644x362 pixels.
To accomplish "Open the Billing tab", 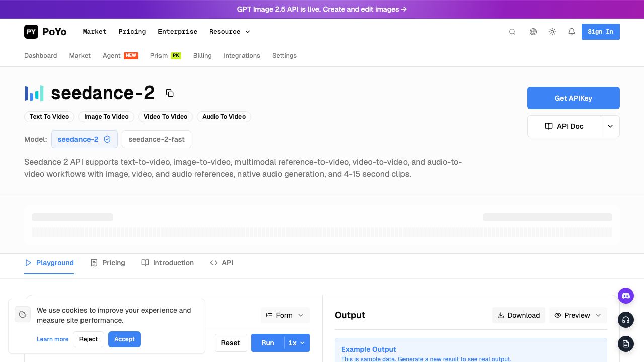I will coord(202,56).
